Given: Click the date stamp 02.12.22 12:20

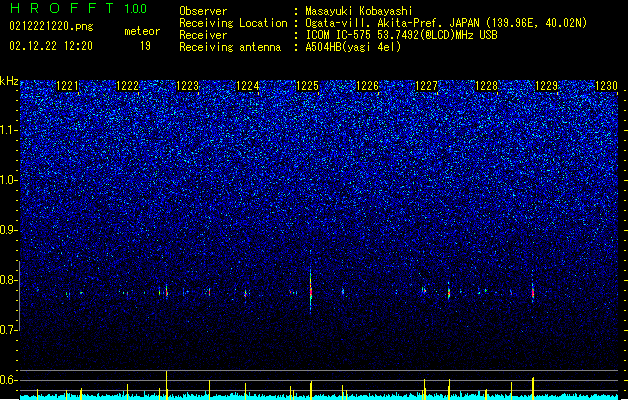Looking at the screenshot, I should click(x=51, y=46).
